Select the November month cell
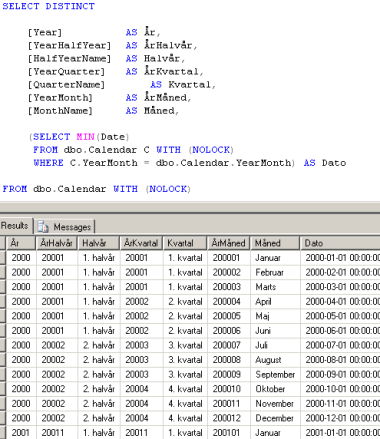 275,404
